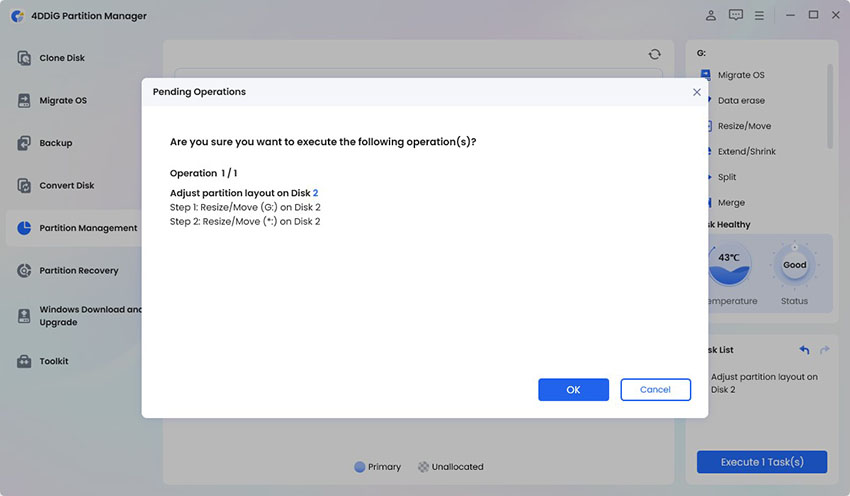Choose Merge in actions panel
Viewport: 850px width, 496px height.
[x=731, y=202]
